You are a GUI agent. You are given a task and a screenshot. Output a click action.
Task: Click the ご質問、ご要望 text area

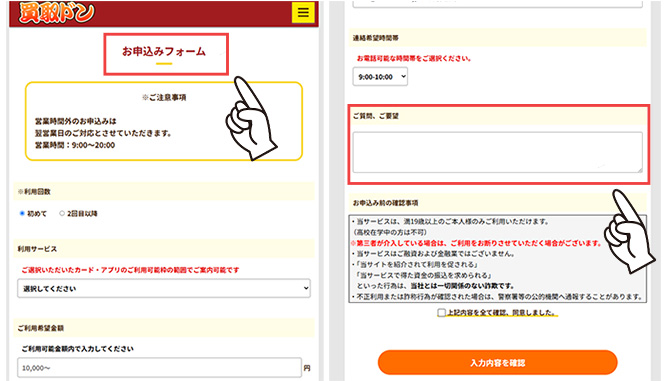497,152
